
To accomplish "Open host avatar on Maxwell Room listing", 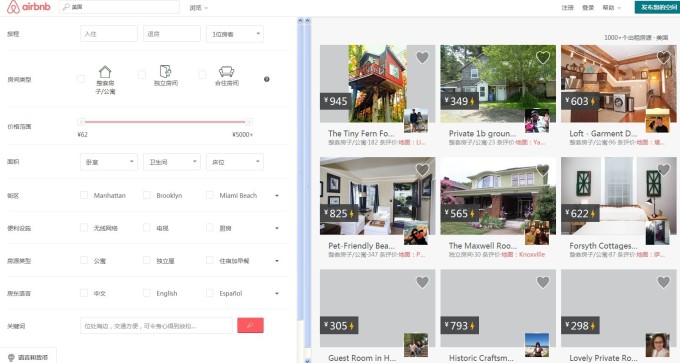I will pyautogui.click(x=537, y=233).
